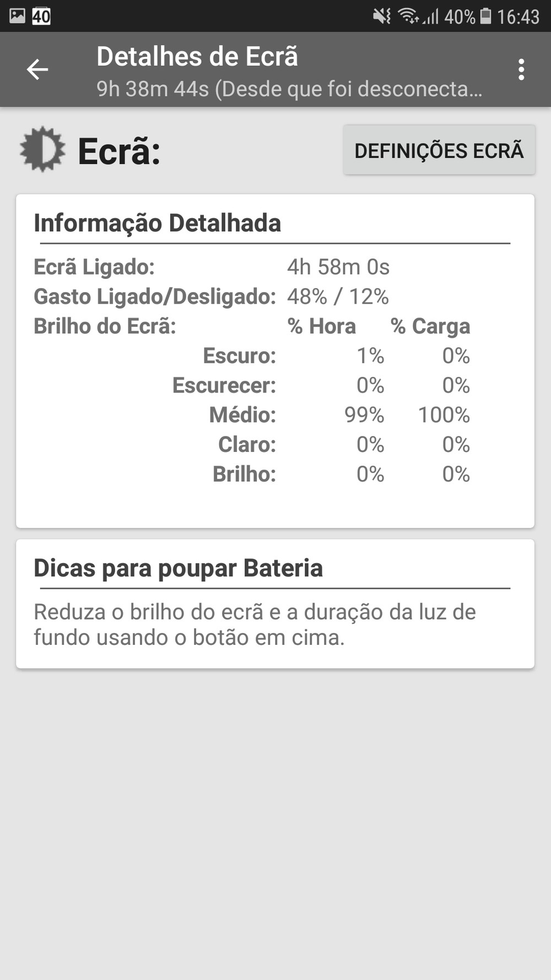Tap the "Ecrã Ligado" time value
551x980 pixels.
tap(338, 267)
